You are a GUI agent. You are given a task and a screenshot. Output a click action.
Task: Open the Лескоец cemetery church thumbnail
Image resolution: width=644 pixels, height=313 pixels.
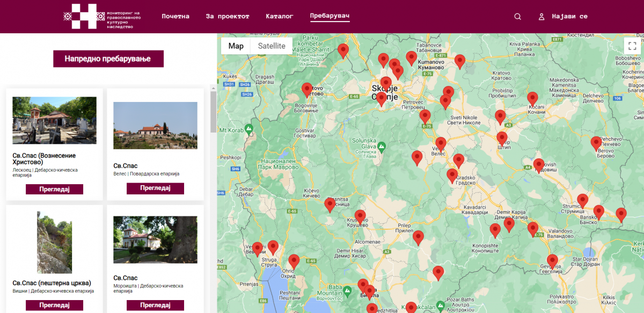pyautogui.click(x=54, y=120)
